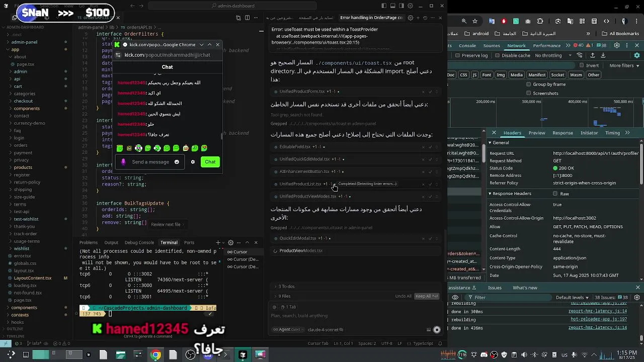644x362 pixels.
Task: Toggle the Font request type filter
Action: pyautogui.click(x=487, y=75)
